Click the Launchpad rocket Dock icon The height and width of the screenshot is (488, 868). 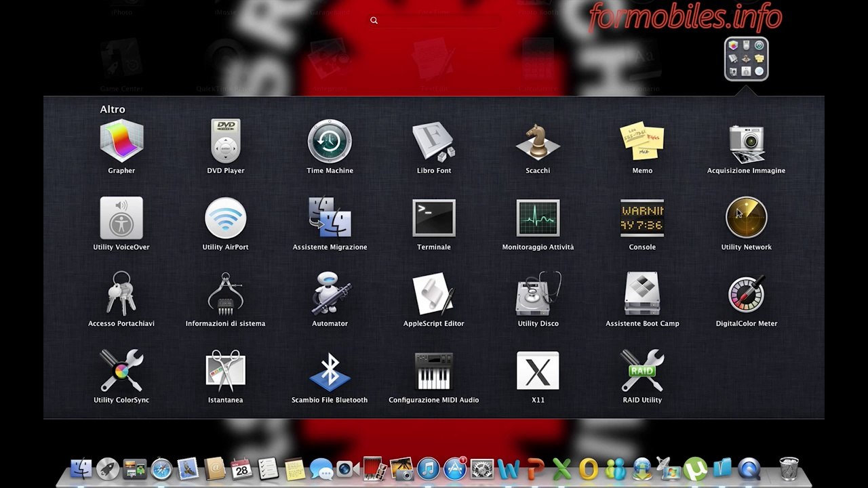click(107, 468)
